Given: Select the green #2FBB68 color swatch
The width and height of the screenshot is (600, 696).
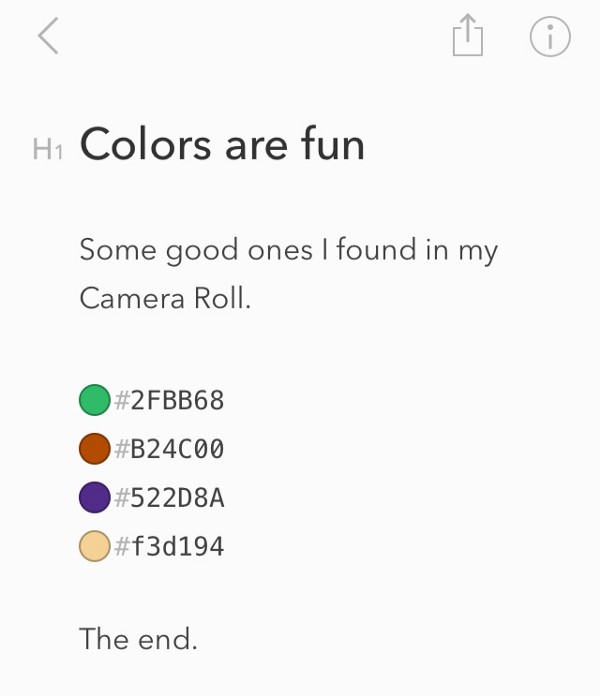Looking at the screenshot, I should [94, 400].
